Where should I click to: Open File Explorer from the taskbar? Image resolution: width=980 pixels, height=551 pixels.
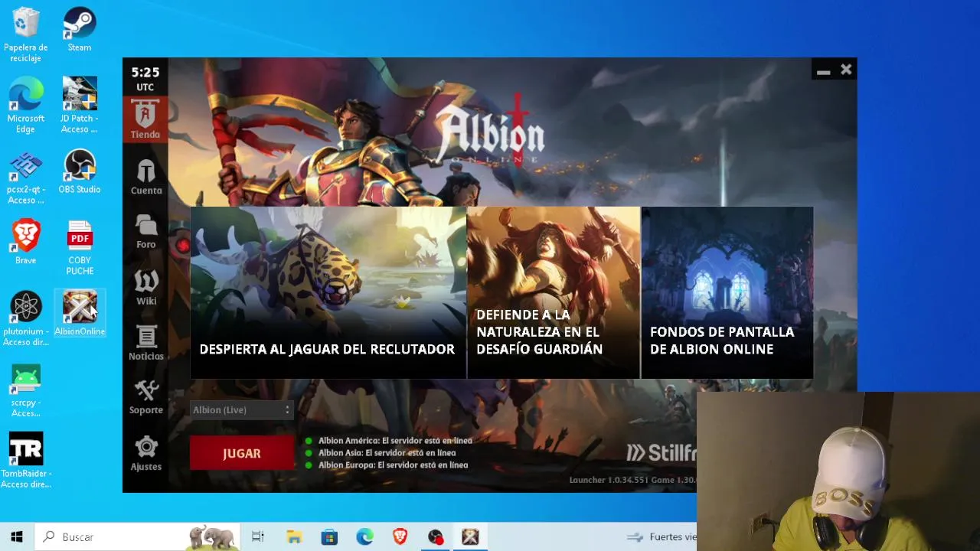294,537
